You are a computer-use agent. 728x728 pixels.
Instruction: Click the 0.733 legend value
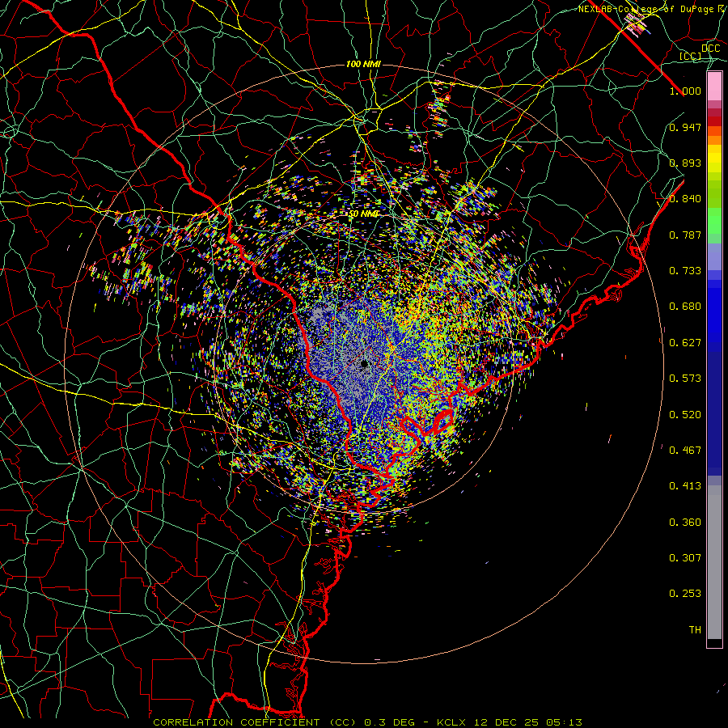click(x=685, y=271)
